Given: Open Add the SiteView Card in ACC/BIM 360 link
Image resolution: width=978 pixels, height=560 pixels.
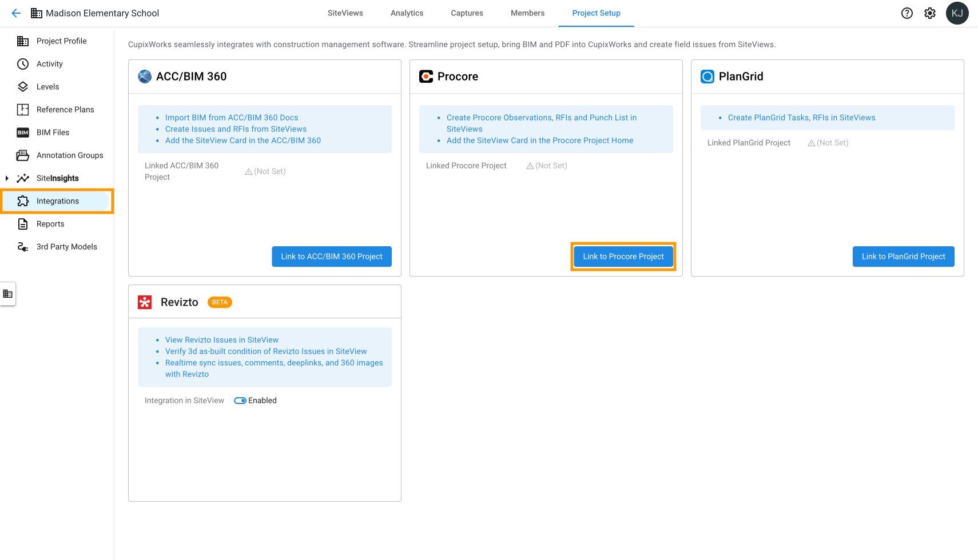Looking at the screenshot, I should (x=243, y=141).
